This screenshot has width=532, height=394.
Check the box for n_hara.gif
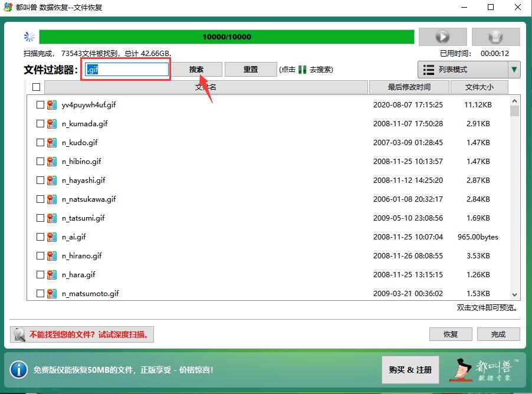coord(40,274)
